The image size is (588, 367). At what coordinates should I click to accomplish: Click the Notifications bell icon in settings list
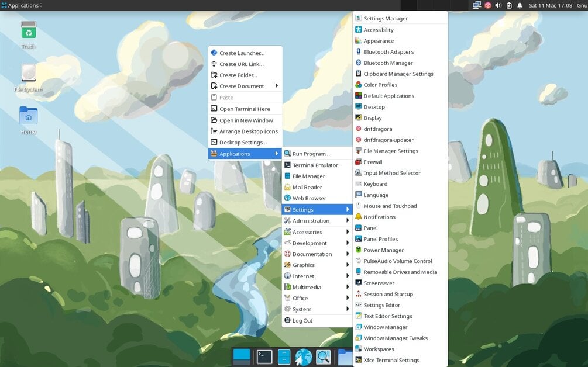359,217
